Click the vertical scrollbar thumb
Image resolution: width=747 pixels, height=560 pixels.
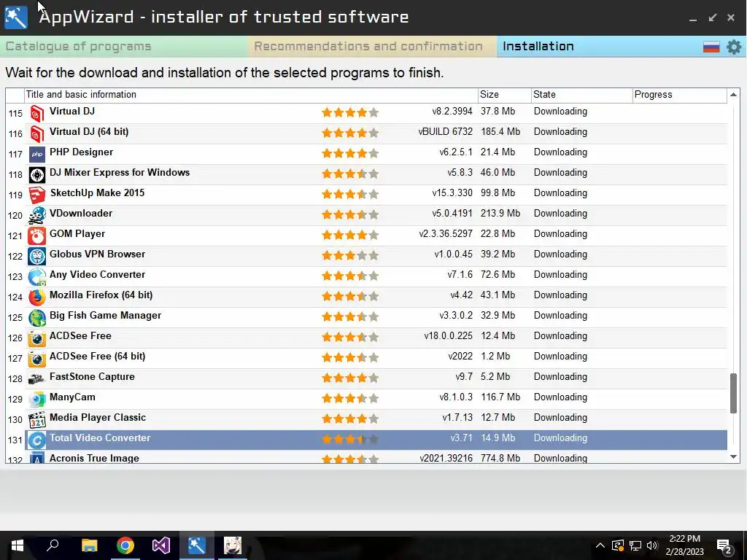pyautogui.click(x=734, y=393)
